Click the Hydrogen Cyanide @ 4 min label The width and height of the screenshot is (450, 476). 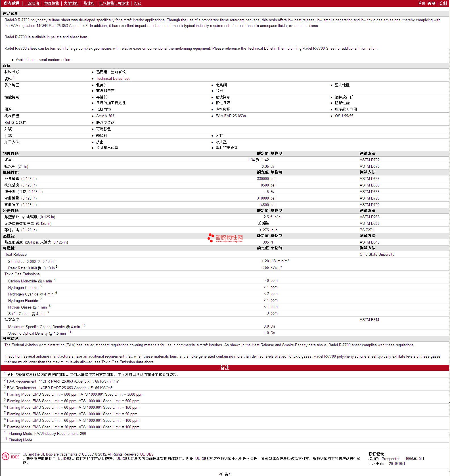pyautogui.click(x=31, y=294)
